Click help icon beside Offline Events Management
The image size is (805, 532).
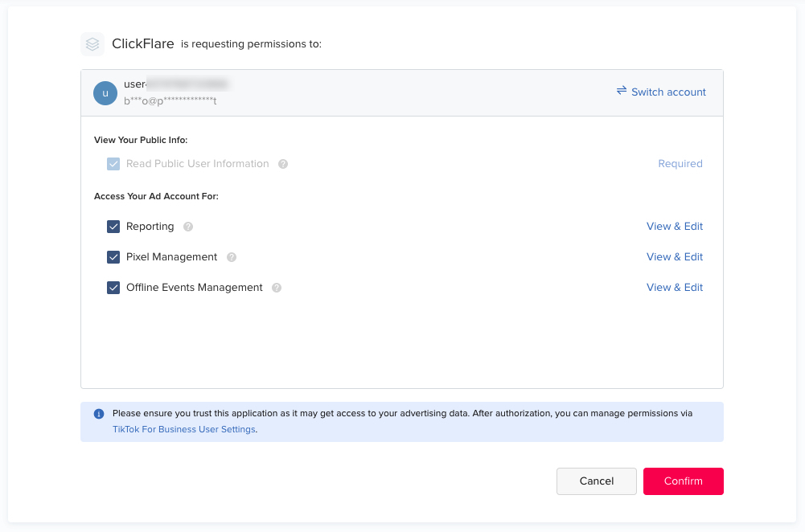coord(277,288)
